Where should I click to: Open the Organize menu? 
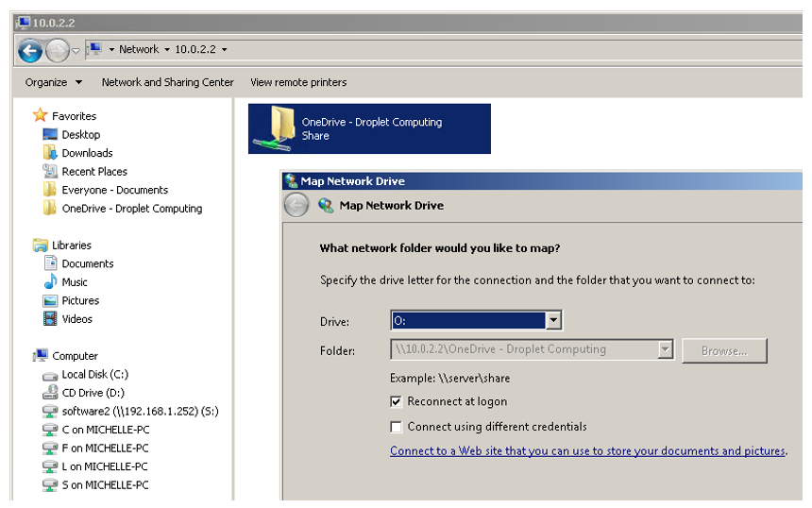pyautogui.click(x=53, y=82)
